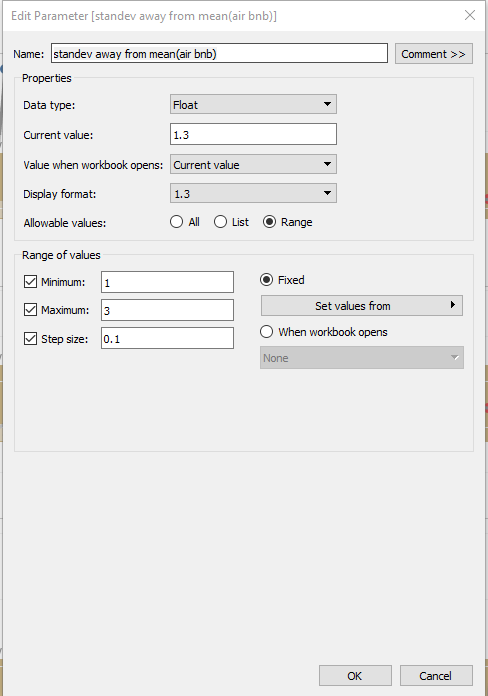
Task: Select When workbook opens option
Action: point(266,332)
